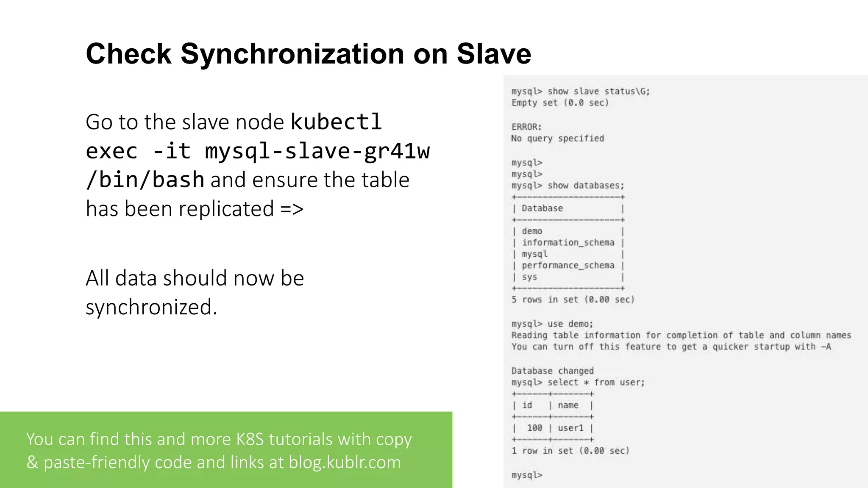Click the 'Database' table header

click(x=542, y=208)
